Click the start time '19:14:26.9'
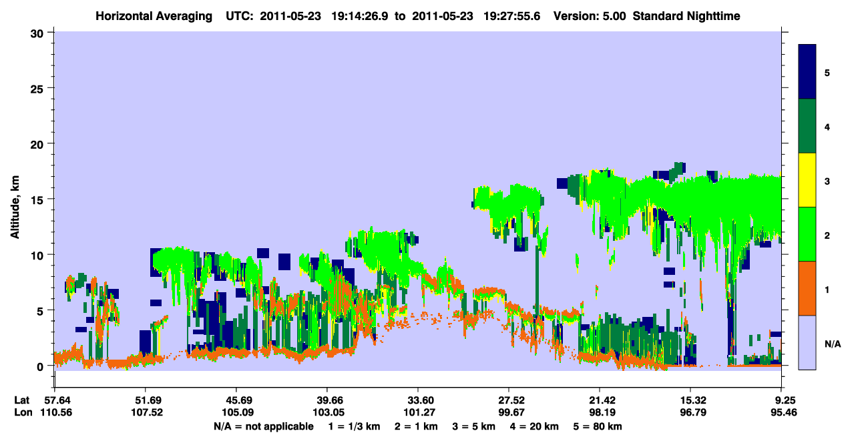The width and height of the screenshot is (868, 445). coord(359,16)
